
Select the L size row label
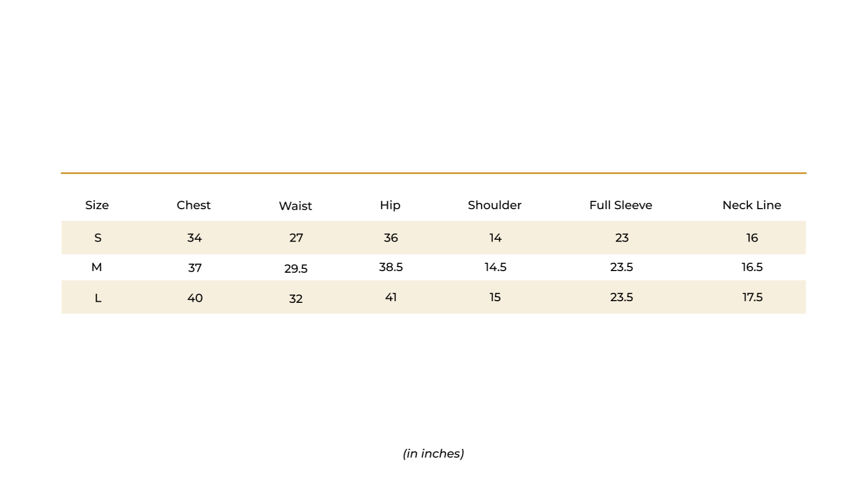98,298
